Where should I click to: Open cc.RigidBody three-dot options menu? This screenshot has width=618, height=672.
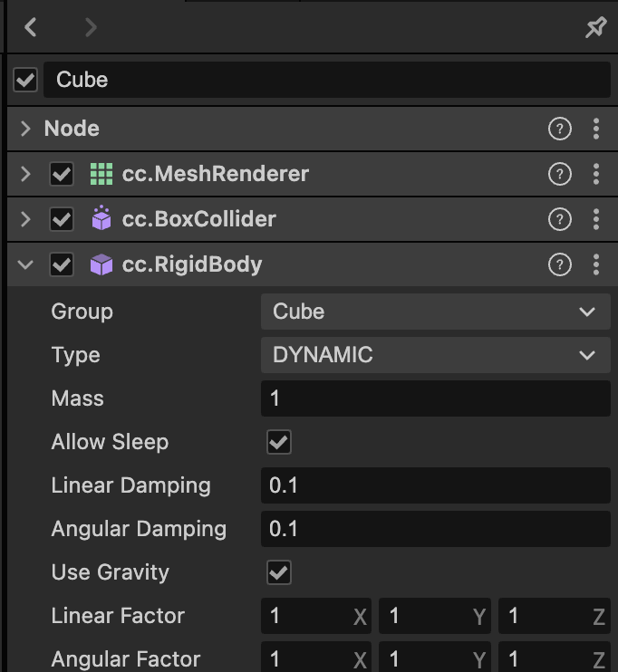click(595, 264)
